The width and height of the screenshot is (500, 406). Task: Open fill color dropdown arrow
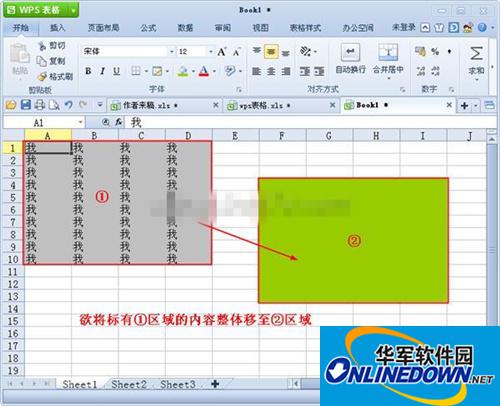[x=193, y=71]
